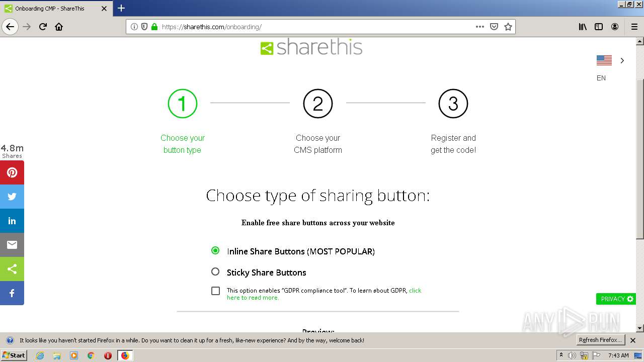Click the 'EN' language label
Screen dimensions: 644x362
click(x=601, y=78)
